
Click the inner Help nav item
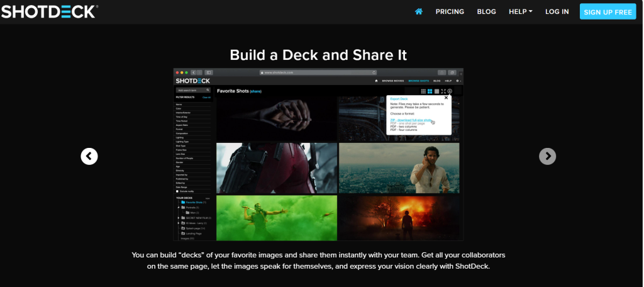point(448,81)
